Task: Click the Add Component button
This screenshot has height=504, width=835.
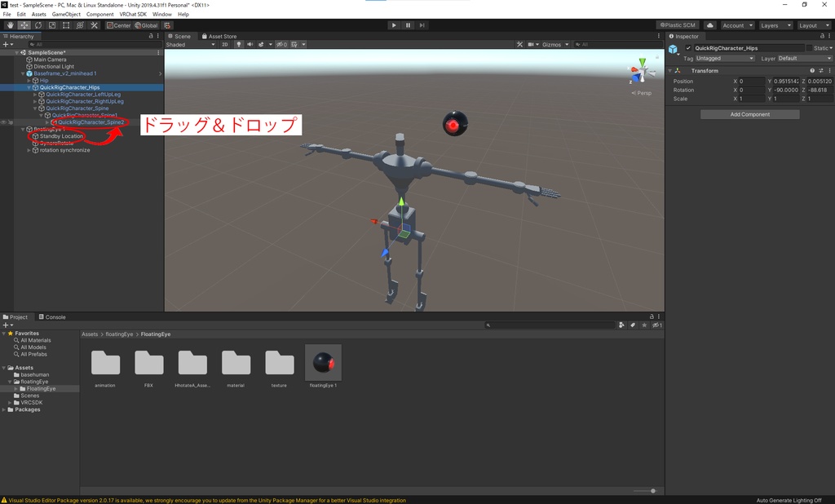Action: pos(750,113)
